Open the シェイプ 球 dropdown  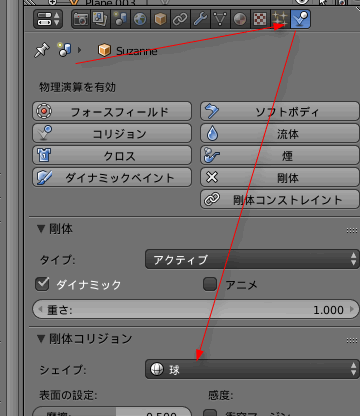coord(252,369)
